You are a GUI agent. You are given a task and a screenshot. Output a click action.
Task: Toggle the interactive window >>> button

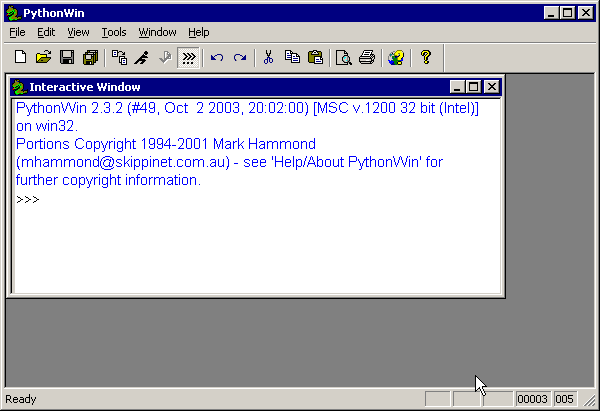pyautogui.click(x=187, y=58)
